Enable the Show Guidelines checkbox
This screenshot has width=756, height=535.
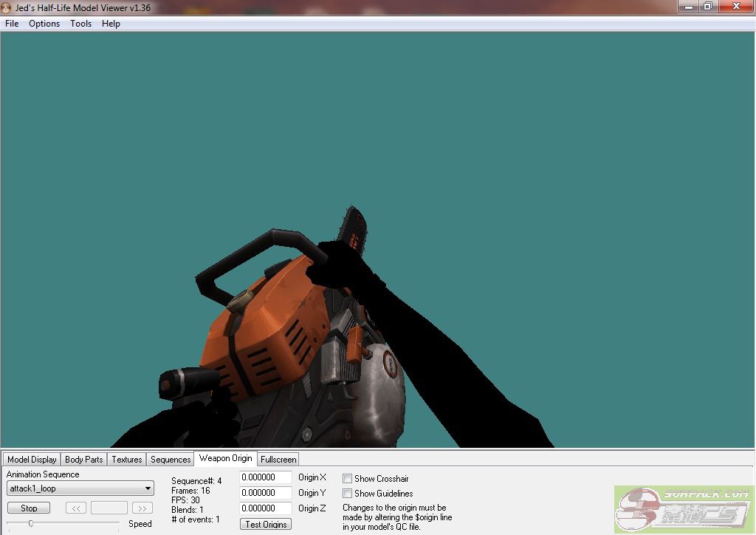pyautogui.click(x=347, y=493)
